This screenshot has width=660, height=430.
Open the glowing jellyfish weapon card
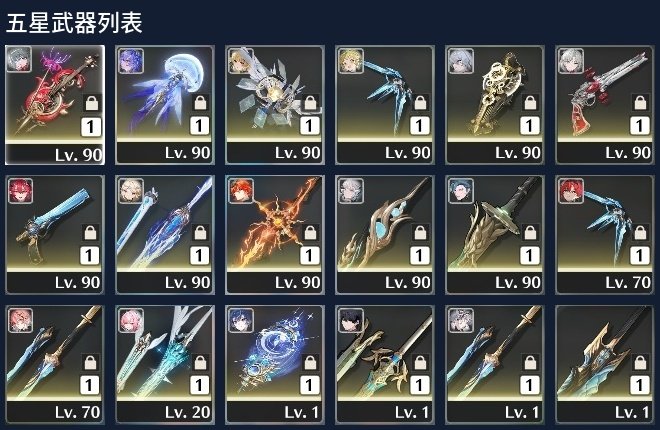coord(165,105)
